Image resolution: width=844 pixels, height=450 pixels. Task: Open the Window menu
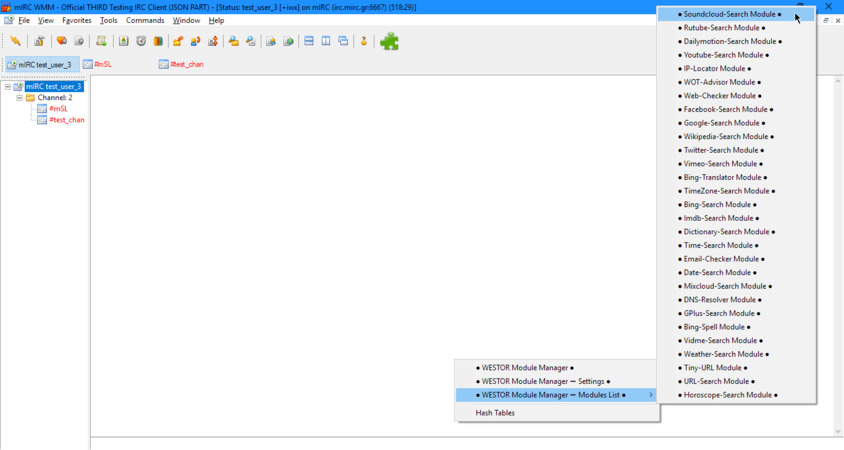pyautogui.click(x=186, y=20)
